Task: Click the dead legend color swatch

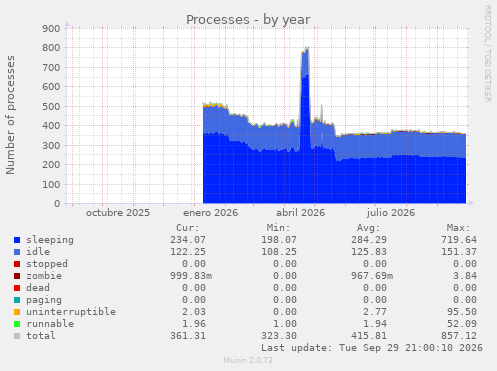Action: tap(17, 288)
